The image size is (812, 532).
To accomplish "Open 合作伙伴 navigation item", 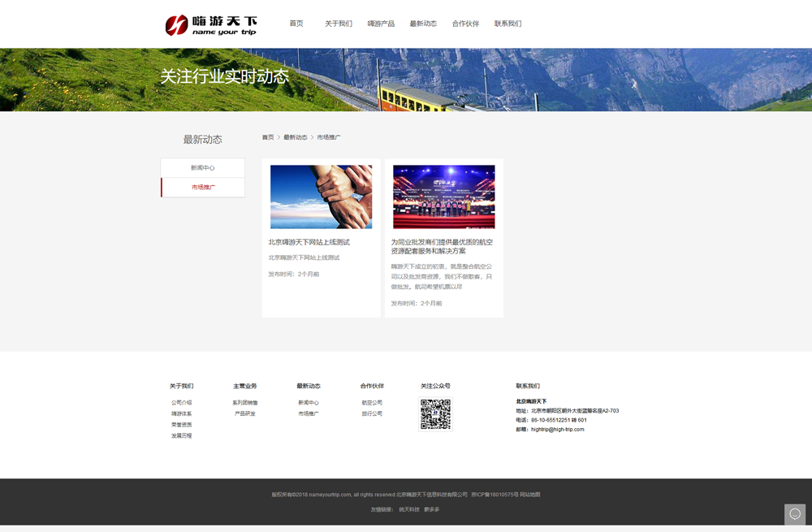I will 465,24.
